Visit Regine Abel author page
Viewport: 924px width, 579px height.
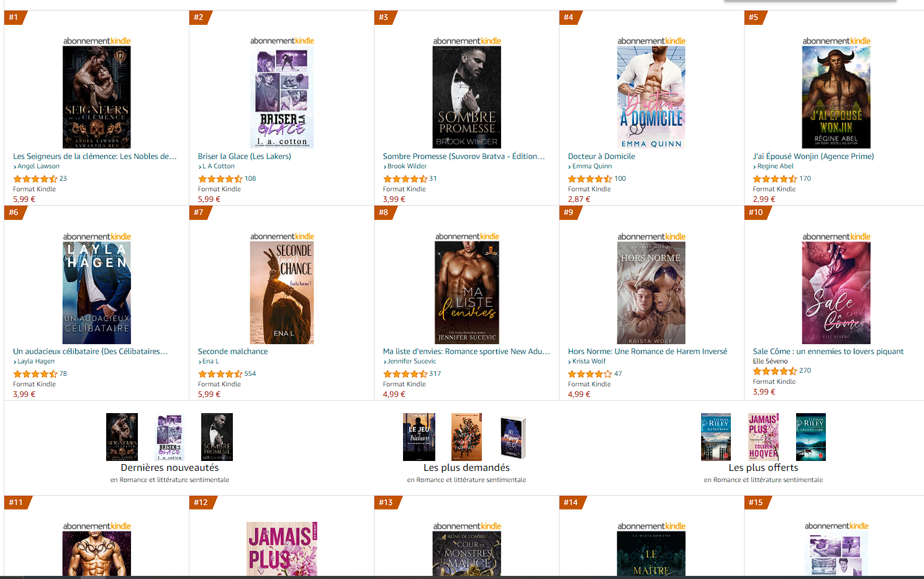(776, 166)
